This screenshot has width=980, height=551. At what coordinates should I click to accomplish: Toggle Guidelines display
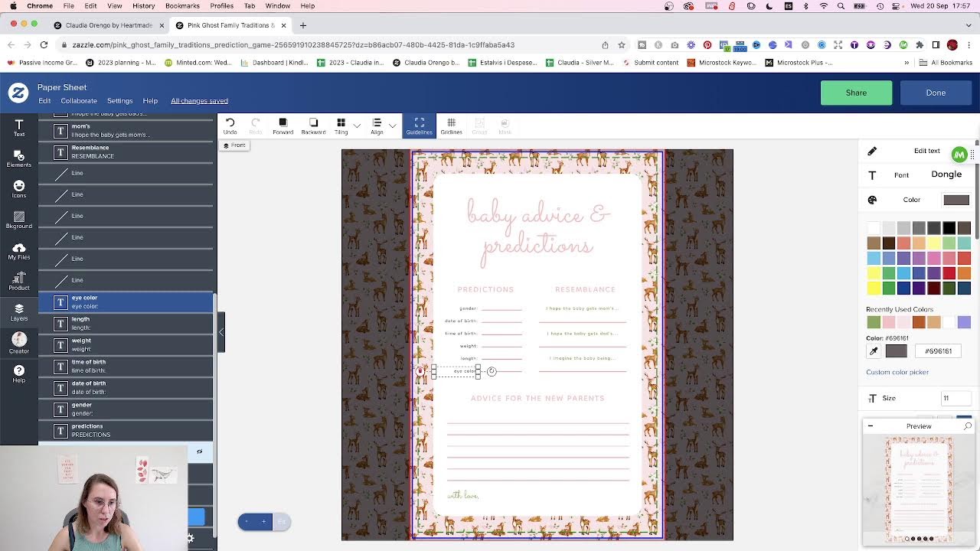click(419, 126)
